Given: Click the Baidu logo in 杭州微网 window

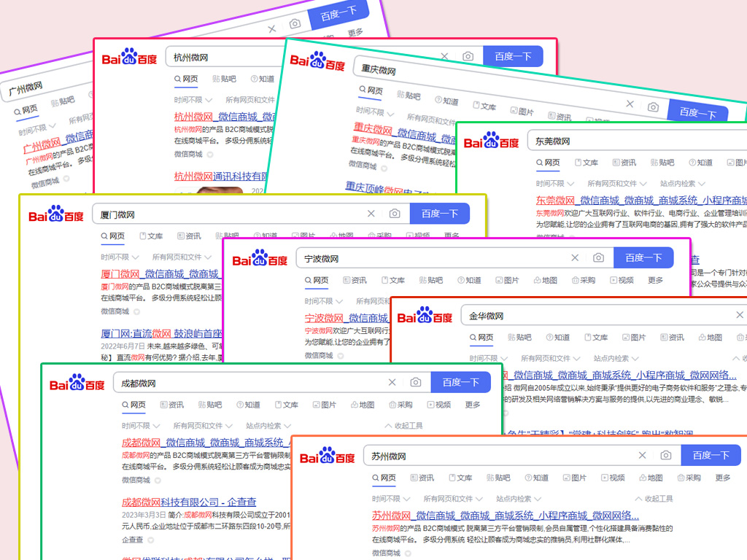Looking at the screenshot, I should pyautogui.click(x=130, y=57).
